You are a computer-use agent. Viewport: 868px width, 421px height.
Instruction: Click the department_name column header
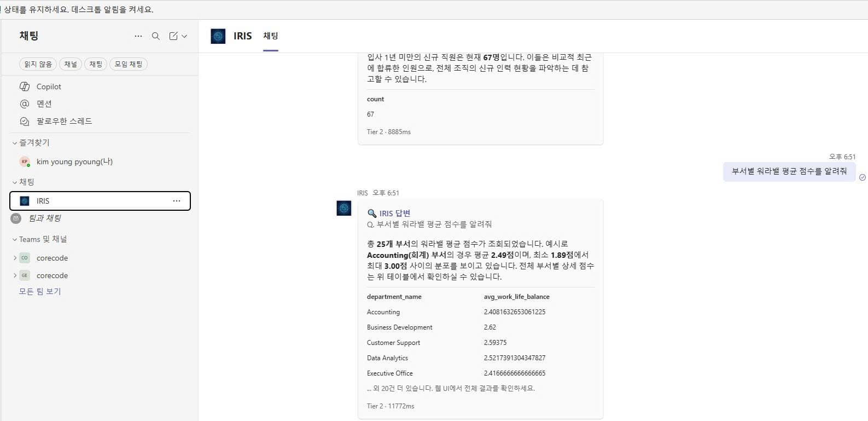coord(394,297)
